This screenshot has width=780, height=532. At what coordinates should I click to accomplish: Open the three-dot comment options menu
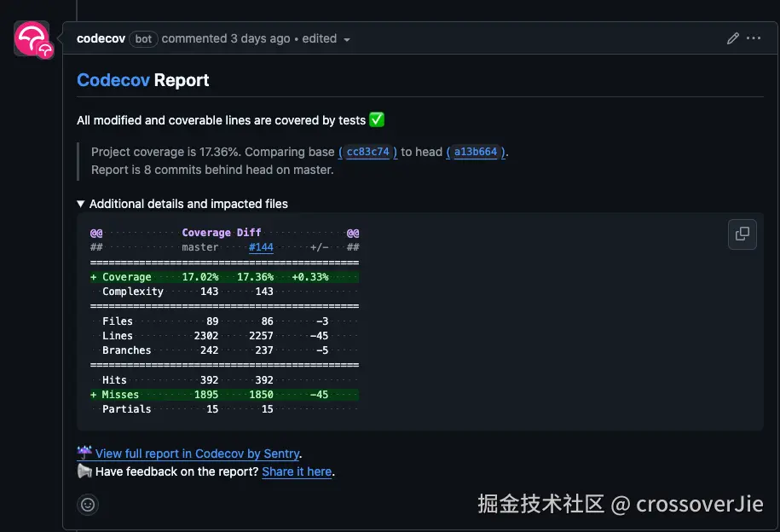[x=753, y=38]
